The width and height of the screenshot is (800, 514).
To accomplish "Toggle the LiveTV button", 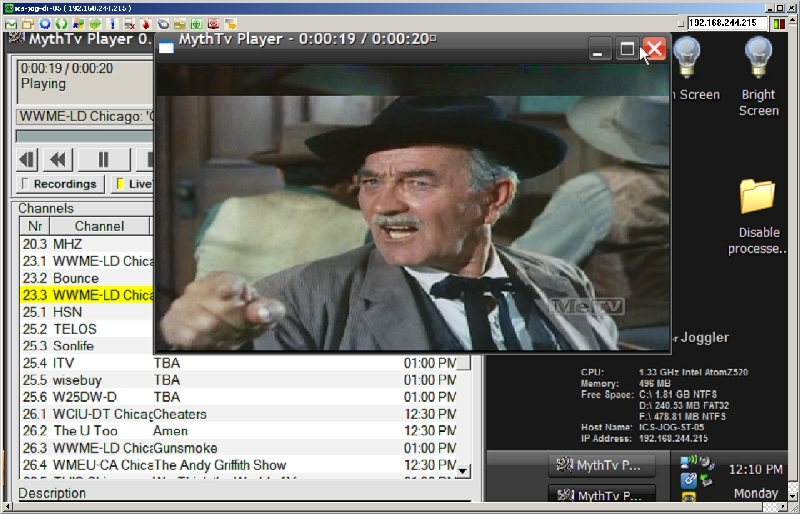I will (133, 184).
